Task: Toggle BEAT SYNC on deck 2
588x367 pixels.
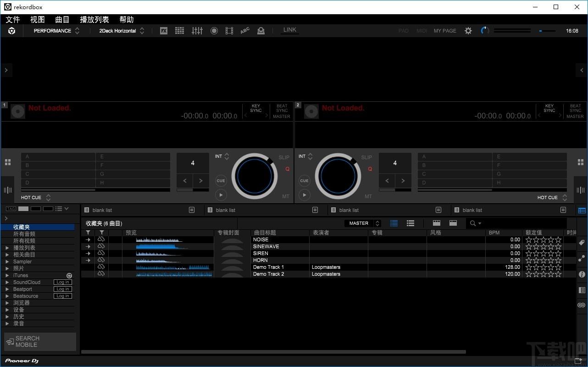Action: (576, 108)
